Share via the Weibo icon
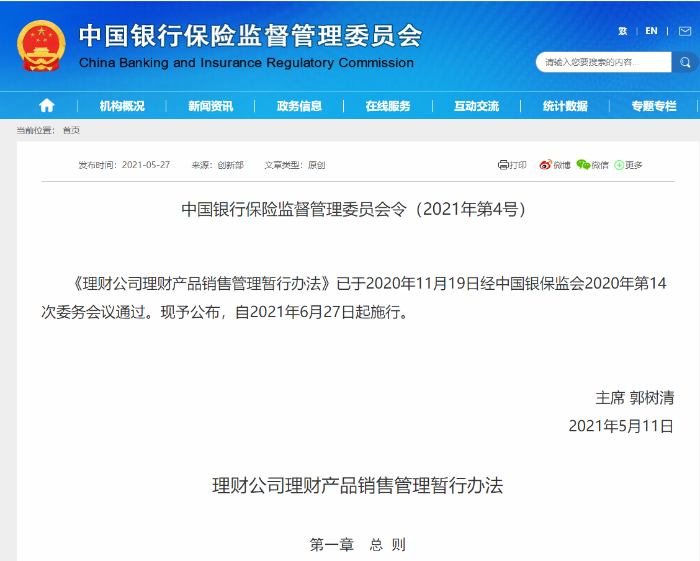This screenshot has height=561, width=700. (545, 165)
